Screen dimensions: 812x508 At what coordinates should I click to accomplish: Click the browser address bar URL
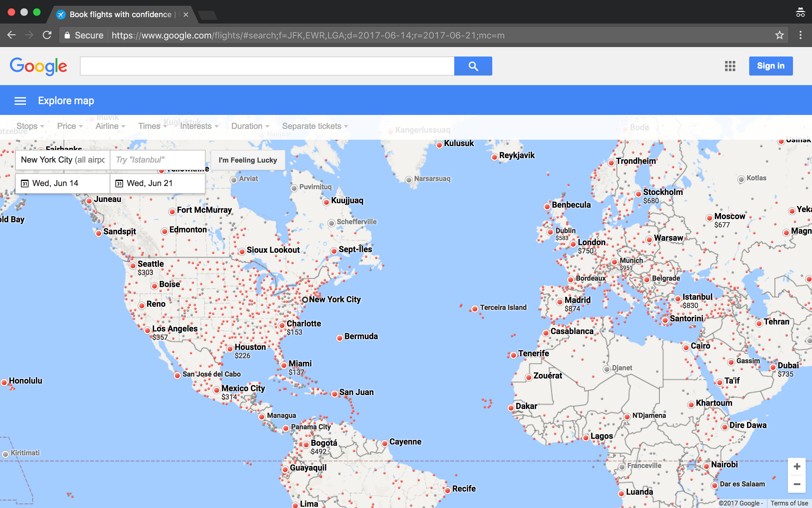pyautogui.click(x=308, y=35)
